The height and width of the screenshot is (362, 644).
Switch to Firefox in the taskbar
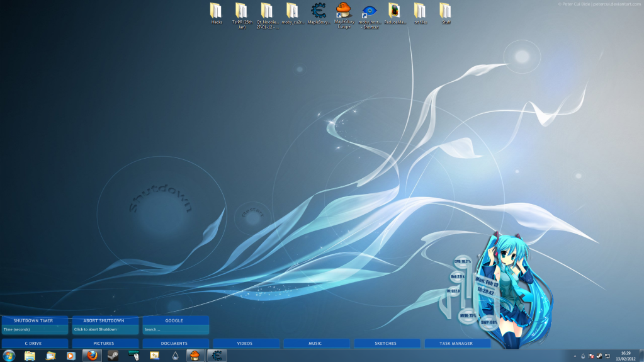coord(92,356)
